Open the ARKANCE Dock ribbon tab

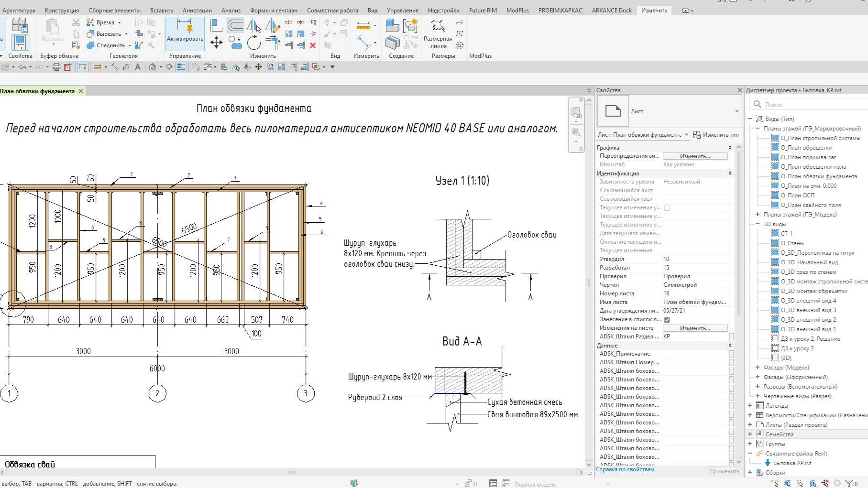click(612, 10)
